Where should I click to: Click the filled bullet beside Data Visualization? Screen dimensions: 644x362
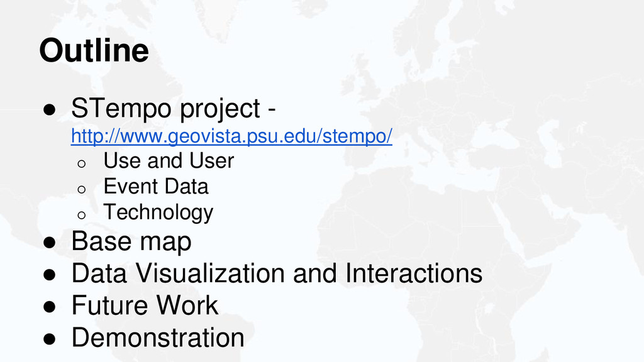(49, 275)
